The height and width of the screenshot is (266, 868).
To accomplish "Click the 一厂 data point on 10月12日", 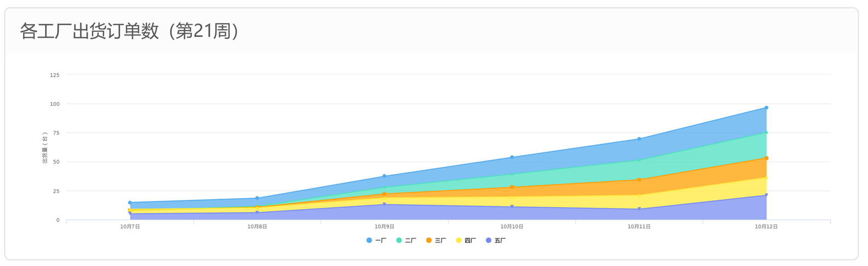I will [766, 108].
